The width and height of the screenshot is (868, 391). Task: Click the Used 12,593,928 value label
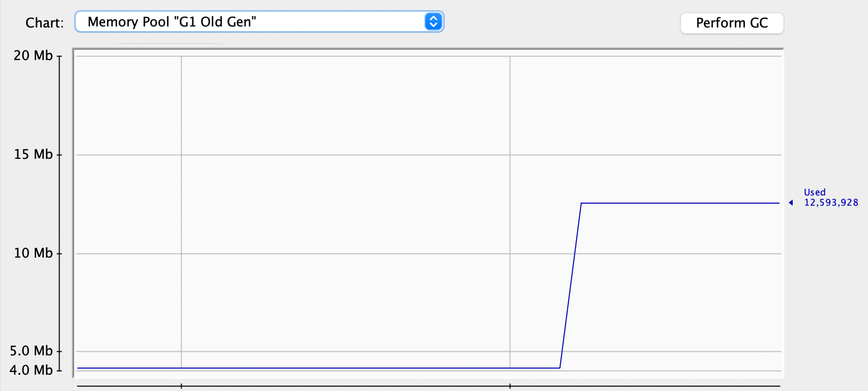(830, 198)
